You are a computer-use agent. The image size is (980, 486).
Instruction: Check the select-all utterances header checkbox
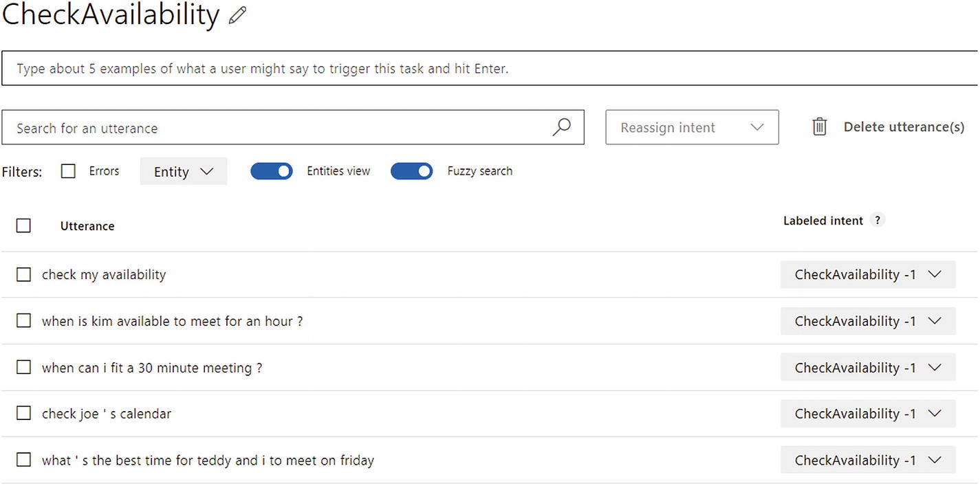pos(23,225)
